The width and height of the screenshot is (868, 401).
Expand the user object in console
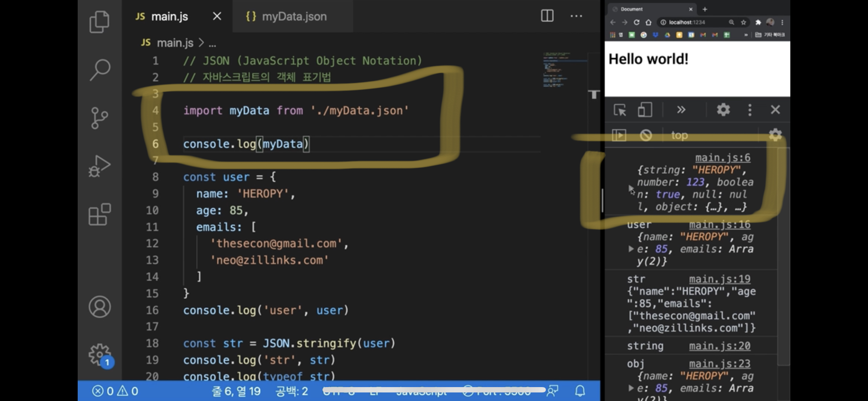tap(631, 249)
